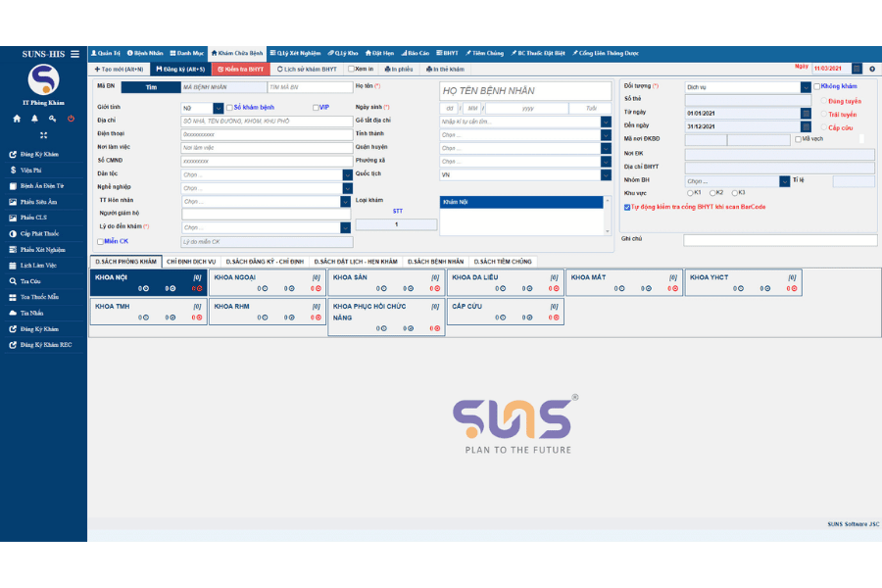Open the Quản Trị menu

[x=106, y=54]
